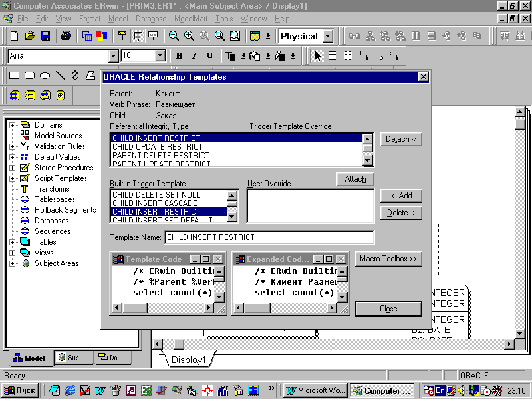Click the Expanded Code horizontal scrollbar thumb
The height and width of the screenshot is (399, 532).
(x=257, y=308)
